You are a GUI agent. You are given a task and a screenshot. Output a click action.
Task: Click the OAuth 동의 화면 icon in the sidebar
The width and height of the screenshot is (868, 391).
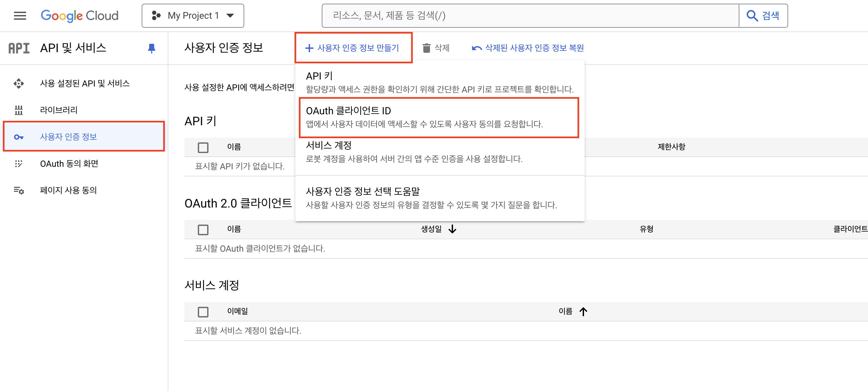pos(19,163)
